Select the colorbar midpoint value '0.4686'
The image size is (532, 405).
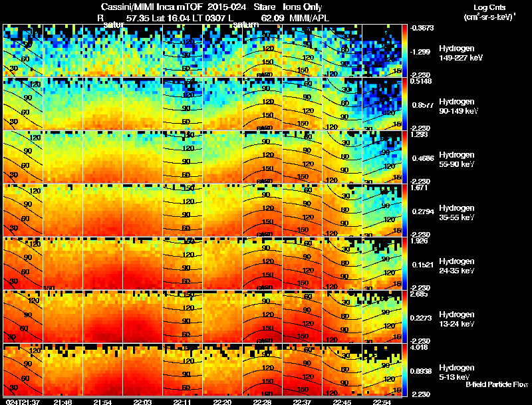[x=422, y=158]
